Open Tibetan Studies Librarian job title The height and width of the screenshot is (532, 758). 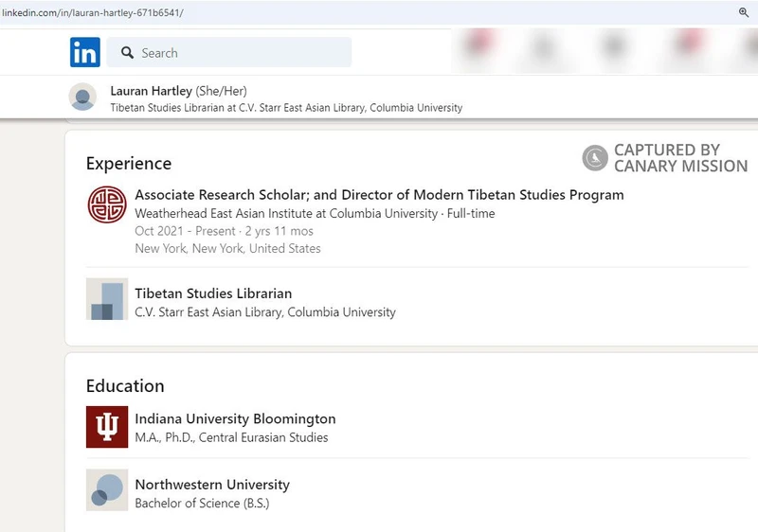[213, 293]
